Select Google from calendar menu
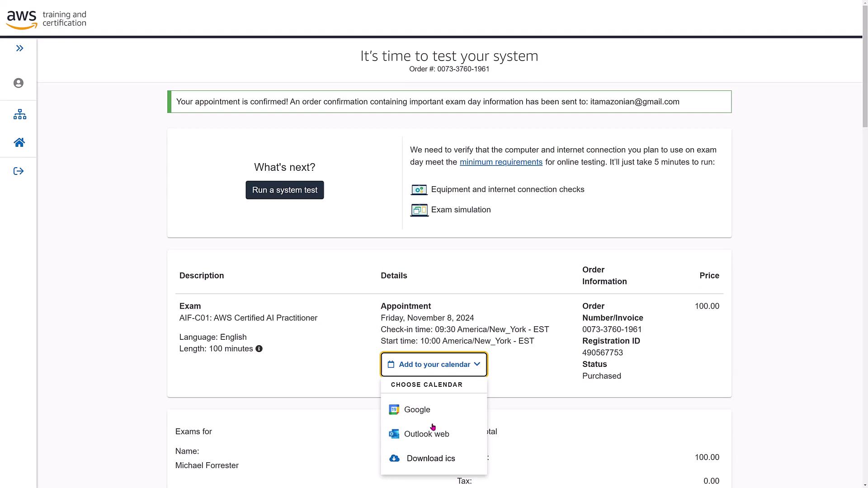868x488 pixels. 417,409
